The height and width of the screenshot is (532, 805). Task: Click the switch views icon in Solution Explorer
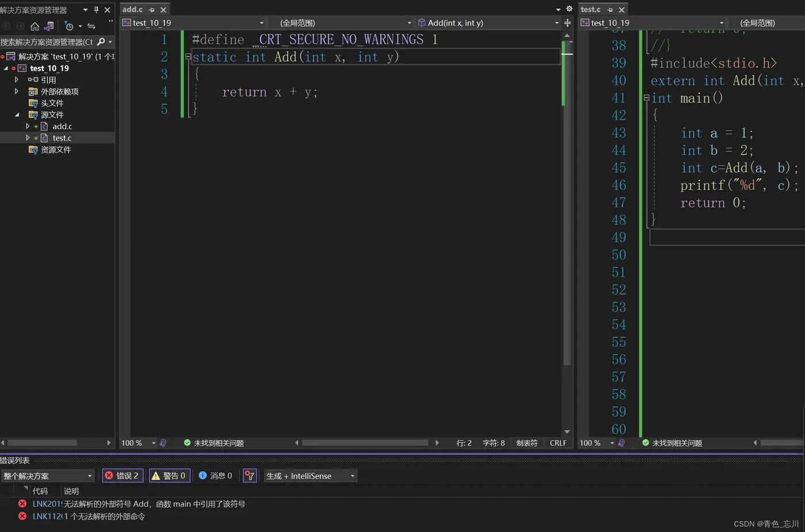(49, 26)
